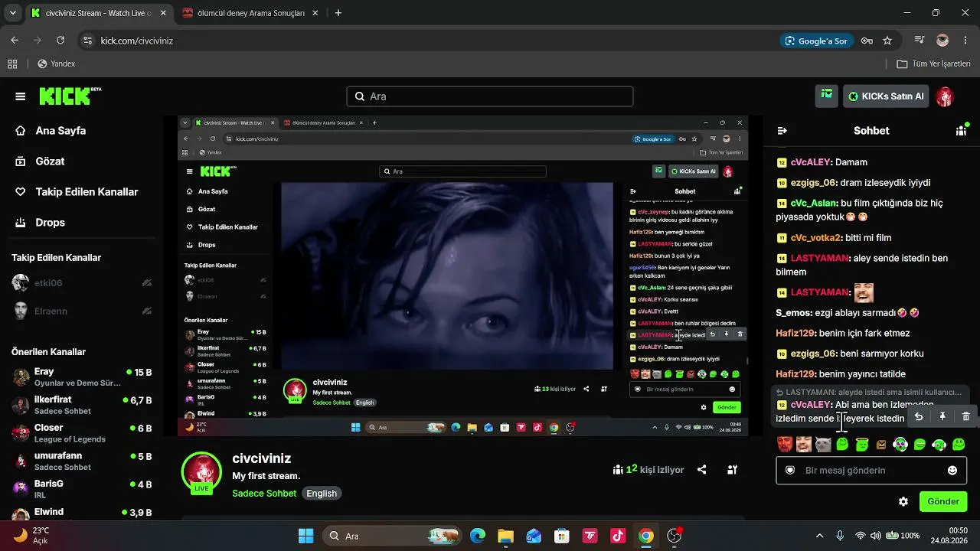This screenshot has height=551, width=980.
Task: Switch to the ölümcül deney search tab
Action: (251, 13)
